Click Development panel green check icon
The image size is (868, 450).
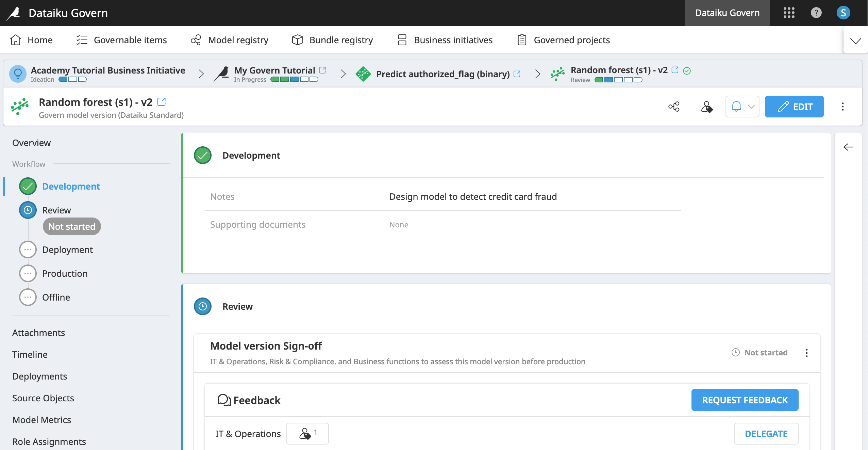pos(203,155)
